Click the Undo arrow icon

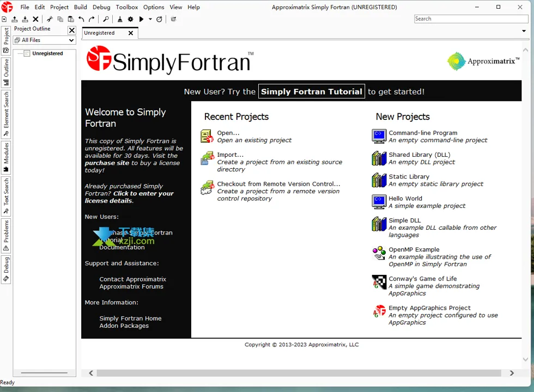(x=81, y=20)
